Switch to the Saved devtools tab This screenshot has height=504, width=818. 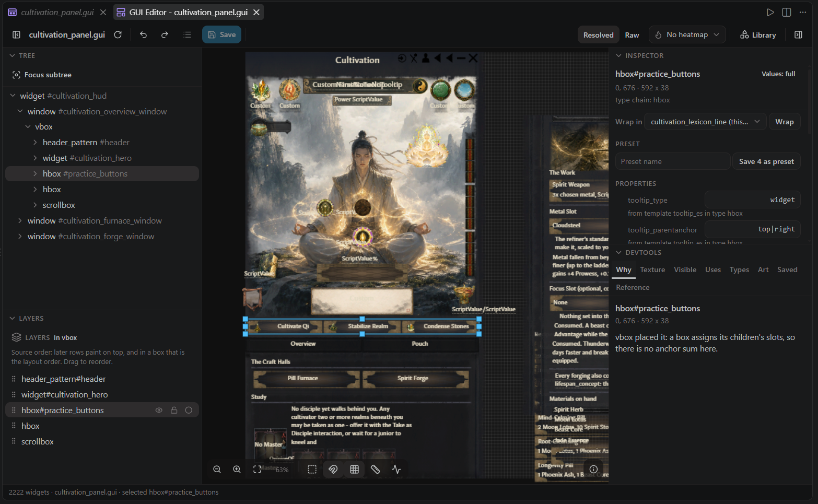[787, 269]
